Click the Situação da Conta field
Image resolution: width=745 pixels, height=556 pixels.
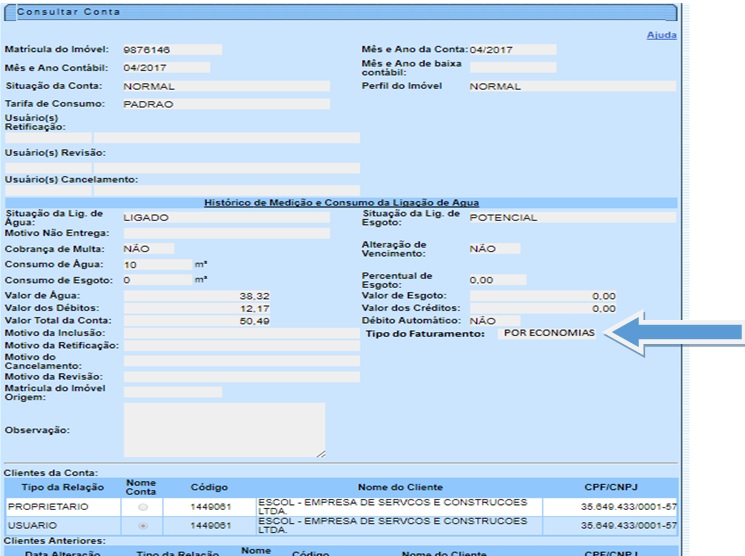tap(225, 86)
